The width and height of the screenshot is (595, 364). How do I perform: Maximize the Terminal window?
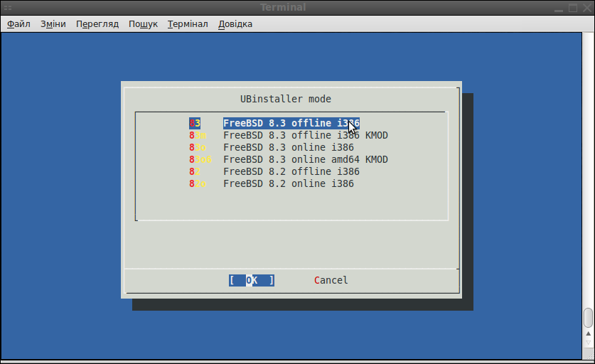point(573,8)
